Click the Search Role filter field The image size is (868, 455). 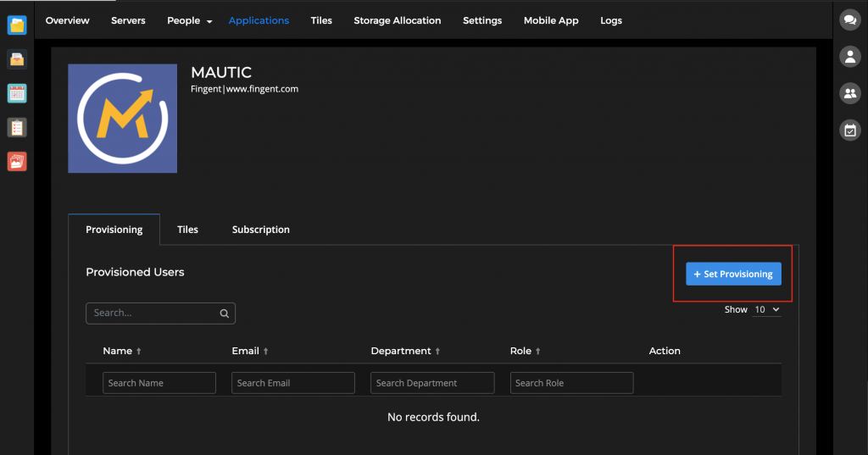pos(572,383)
